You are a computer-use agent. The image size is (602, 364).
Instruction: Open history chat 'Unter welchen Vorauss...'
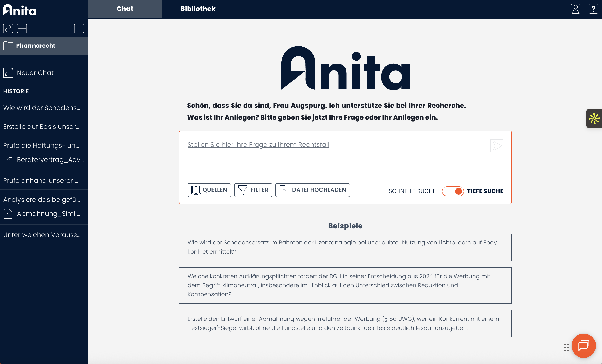[44, 235]
